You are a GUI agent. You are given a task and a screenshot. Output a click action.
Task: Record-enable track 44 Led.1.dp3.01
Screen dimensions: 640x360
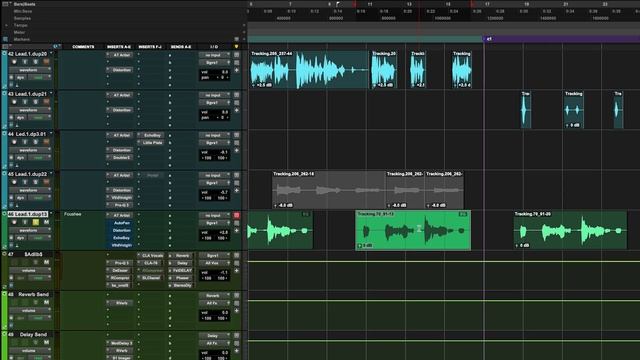click(14, 142)
